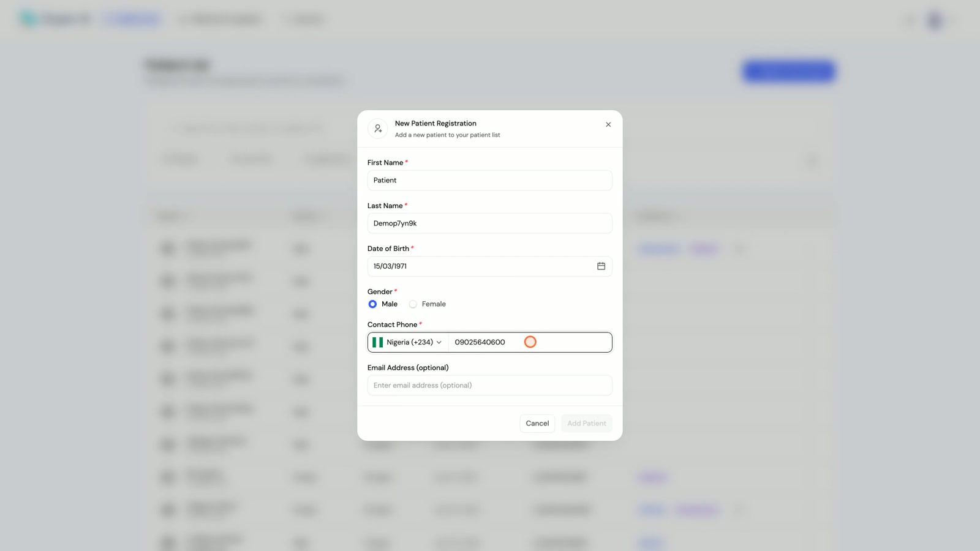The width and height of the screenshot is (980, 551).
Task: Click the New Patient Registration heading
Action: tap(435, 124)
